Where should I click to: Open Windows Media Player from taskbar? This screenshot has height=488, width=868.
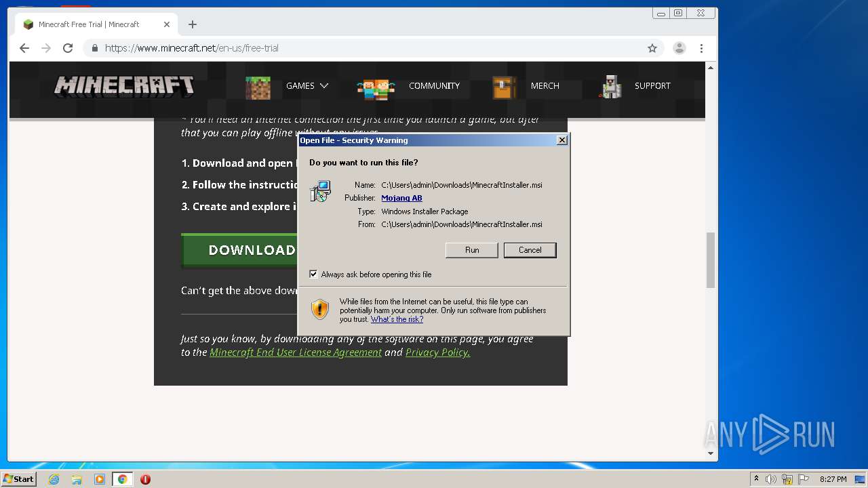[x=100, y=479]
